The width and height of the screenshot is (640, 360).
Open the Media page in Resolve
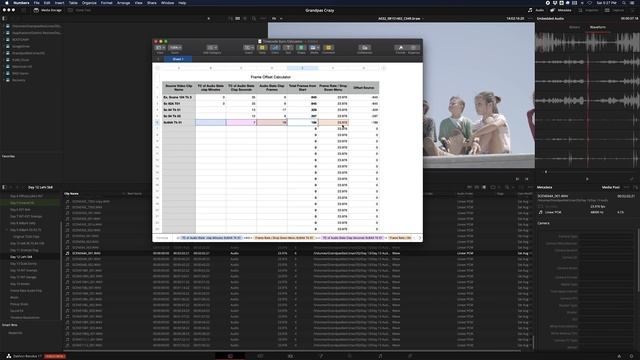(x=230, y=356)
